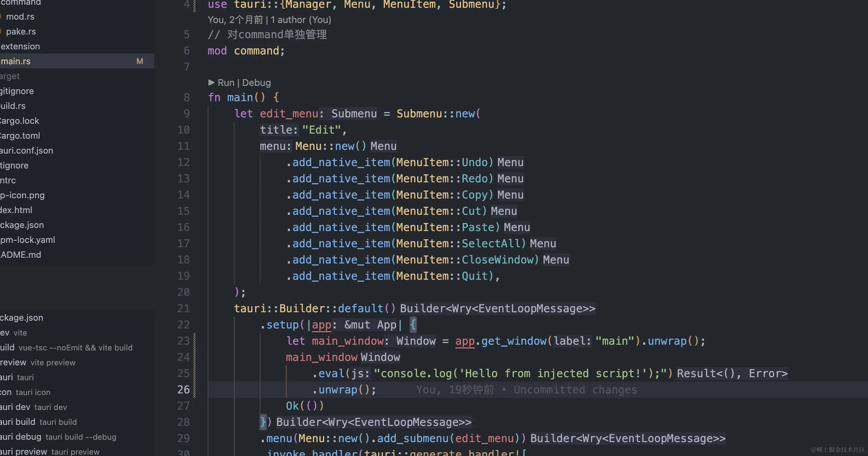The image size is (868, 456).
Task: Collapse the command folder
Action: pyautogui.click(x=20, y=3)
